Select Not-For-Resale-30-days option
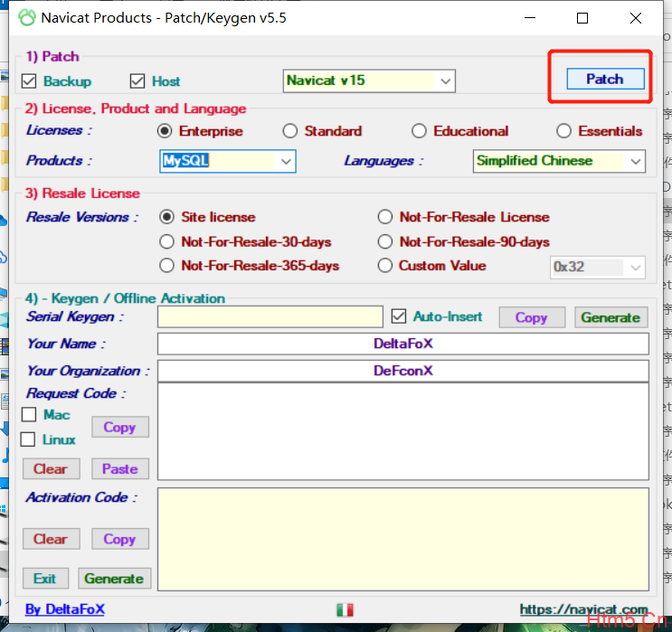The image size is (672, 632). coord(166,241)
